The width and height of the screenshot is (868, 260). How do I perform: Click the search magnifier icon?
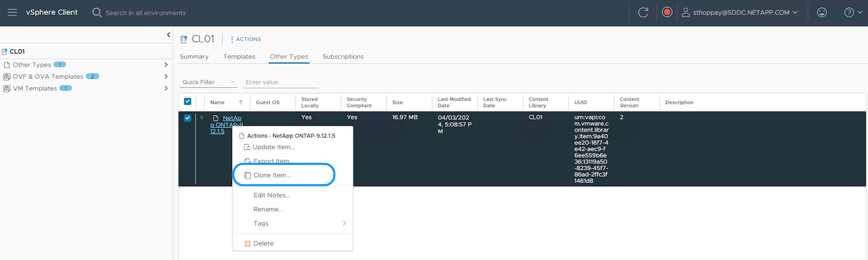(x=97, y=12)
